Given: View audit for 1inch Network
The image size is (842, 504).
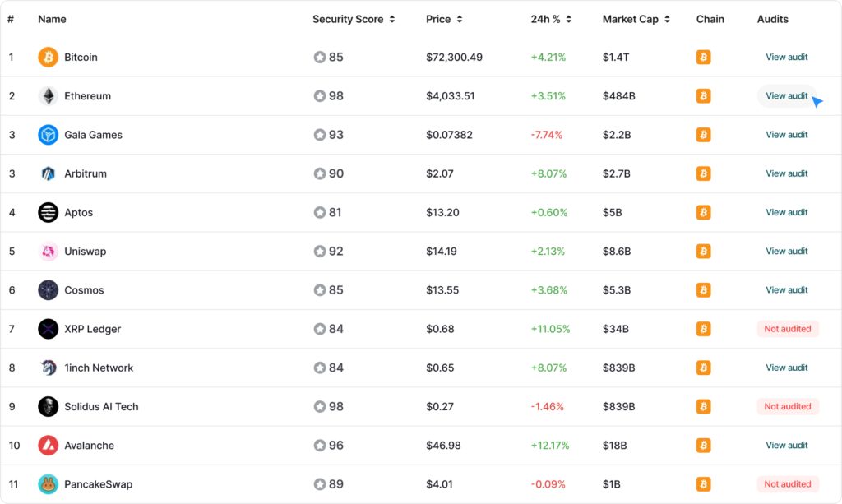Looking at the screenshot, I should point(787,368).
